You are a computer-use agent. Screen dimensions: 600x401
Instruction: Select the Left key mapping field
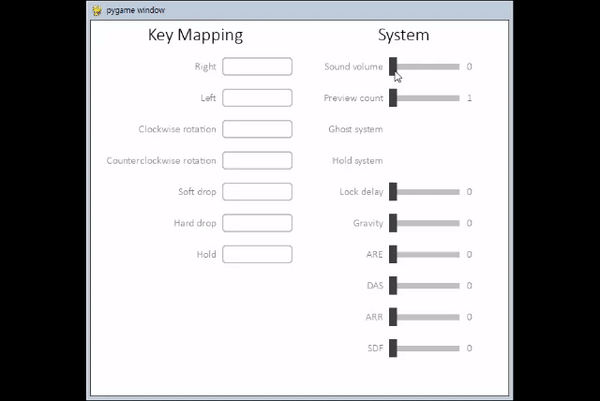point(257,98)
